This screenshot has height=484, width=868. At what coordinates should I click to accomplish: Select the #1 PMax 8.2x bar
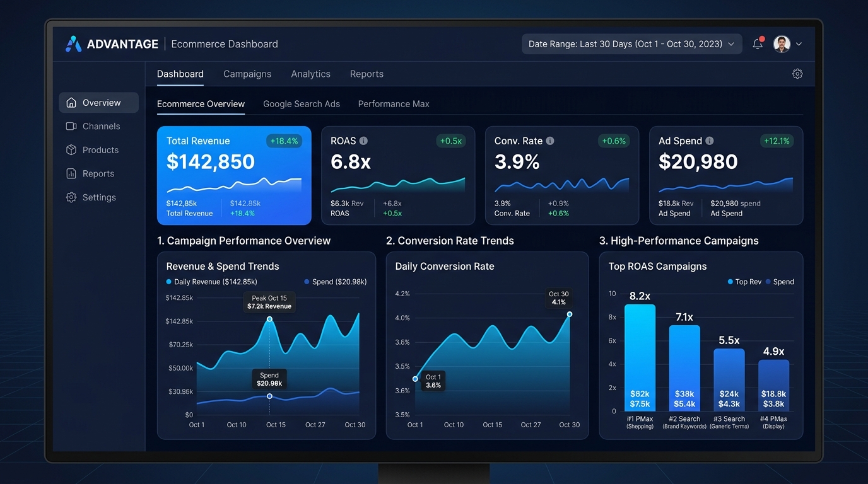[x=640, y=358]
